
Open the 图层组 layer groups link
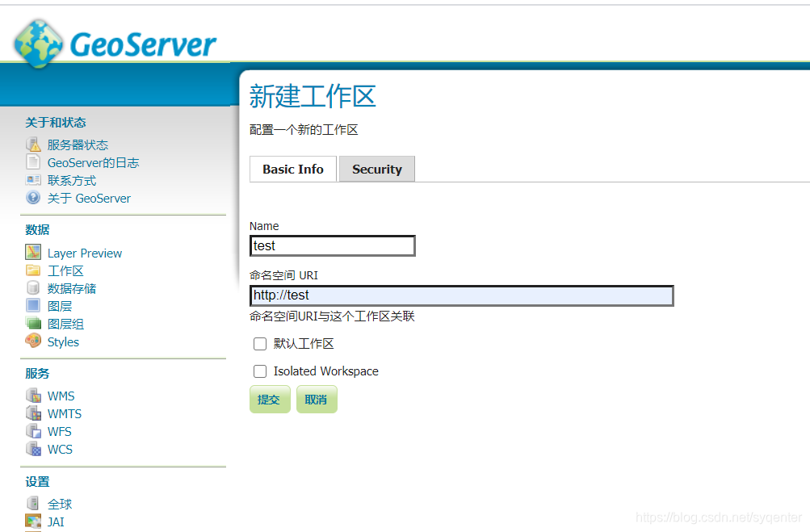click(65, 324)
